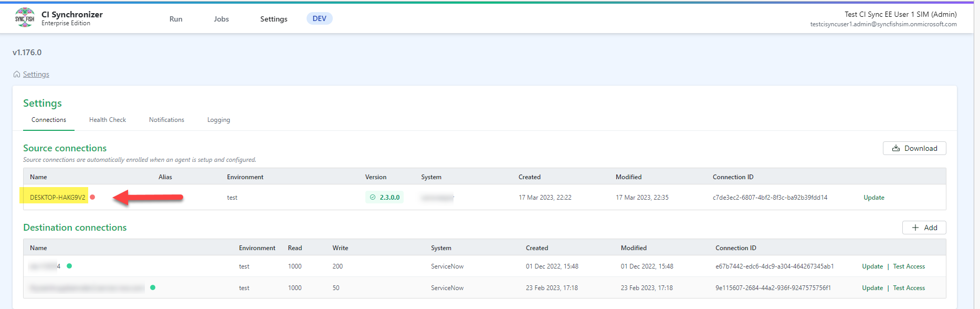This screenshot has width=980, height=309.
Task: Click the created date 17 Mar 2023, 22:22
Action: (545, 198)
